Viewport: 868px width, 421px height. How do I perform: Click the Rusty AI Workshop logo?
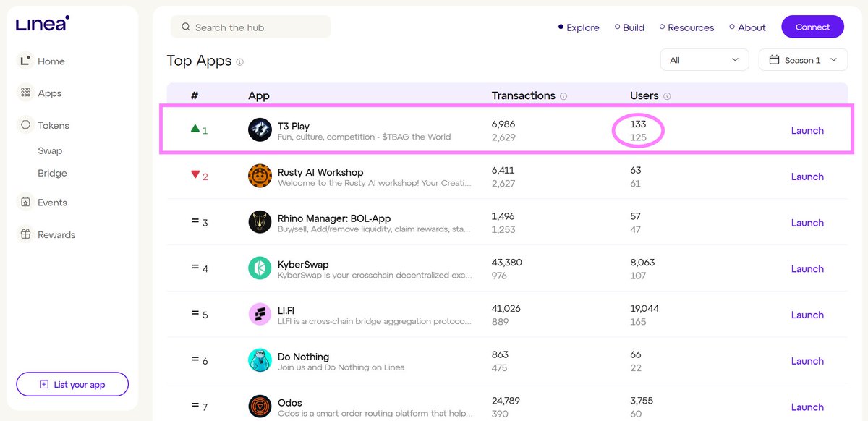click(x=260, y=177)
